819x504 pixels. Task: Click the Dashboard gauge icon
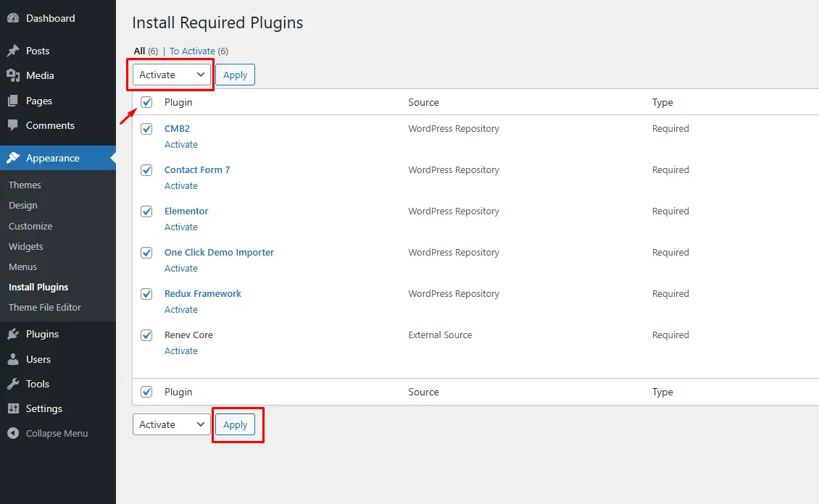point(13,18)
